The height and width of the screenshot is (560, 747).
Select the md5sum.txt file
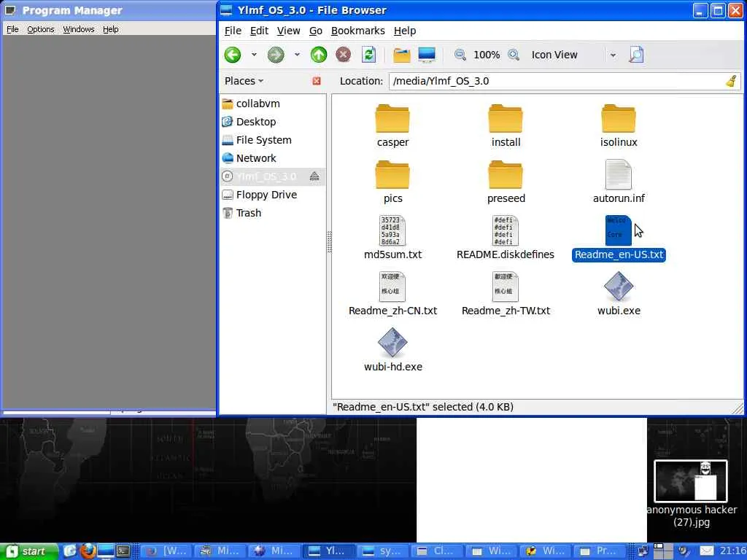(392, 237)
